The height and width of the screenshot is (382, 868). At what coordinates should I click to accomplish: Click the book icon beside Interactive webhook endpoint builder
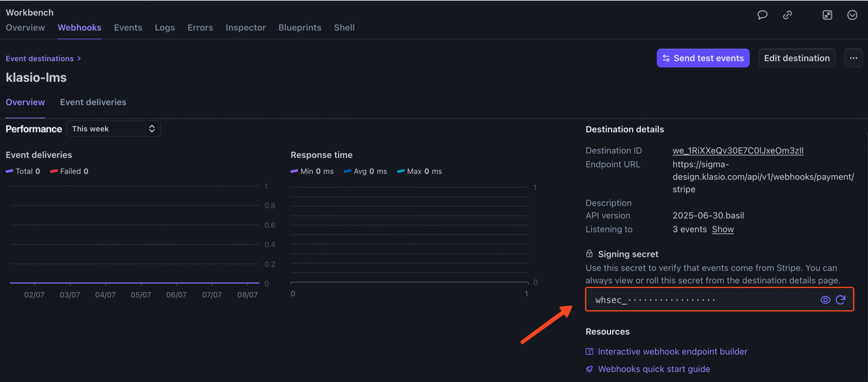[x=589, y=352]
